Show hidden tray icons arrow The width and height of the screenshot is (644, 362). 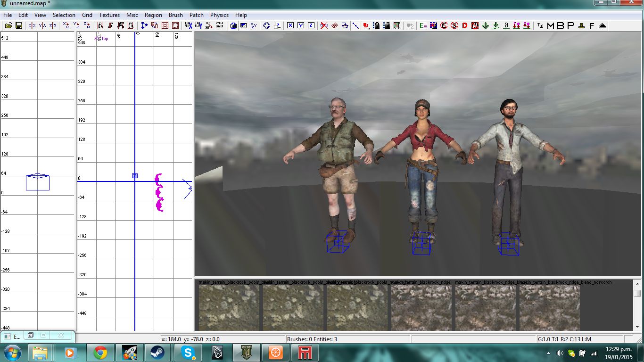pos(548,353)
